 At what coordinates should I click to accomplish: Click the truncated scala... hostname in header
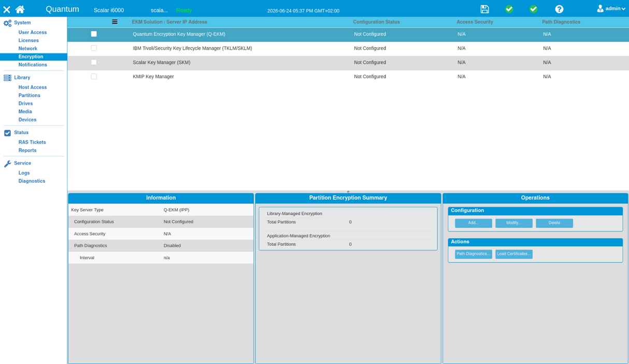tap(160, 10)
